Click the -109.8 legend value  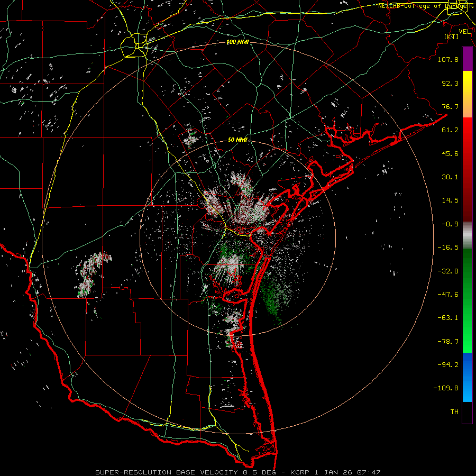(446, 388)
